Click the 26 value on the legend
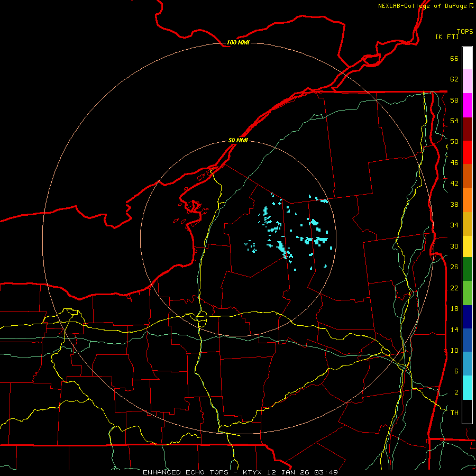476x476 pixels. (x=454, y=267)
